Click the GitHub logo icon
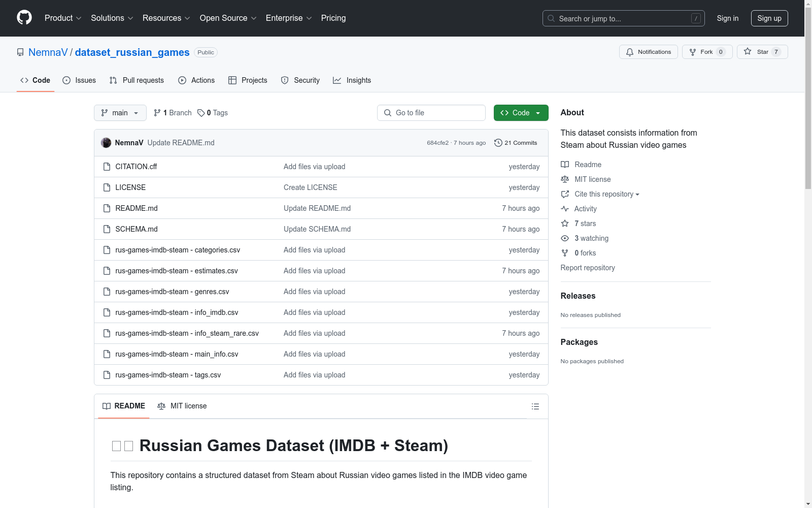This screenshot has width=812, height=508. (24, 18)
